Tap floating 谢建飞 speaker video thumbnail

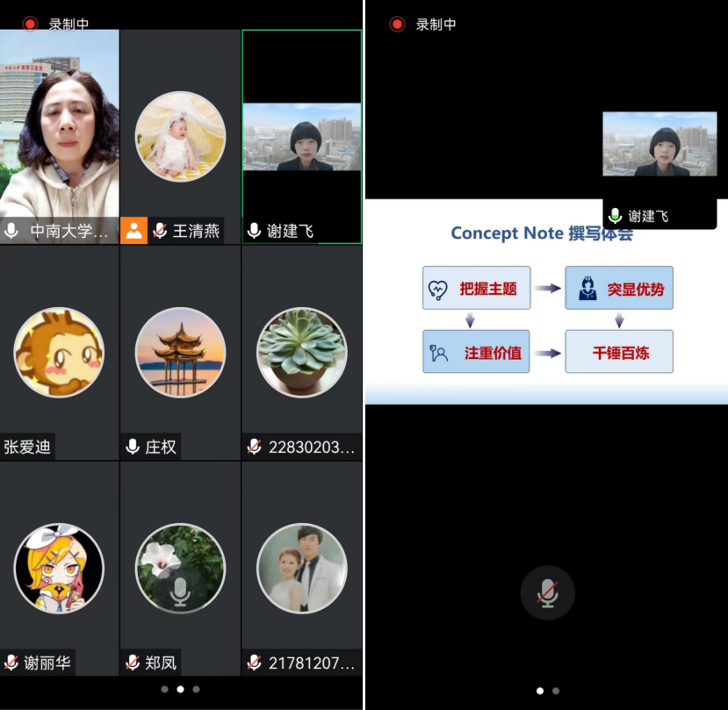(660, 144)
